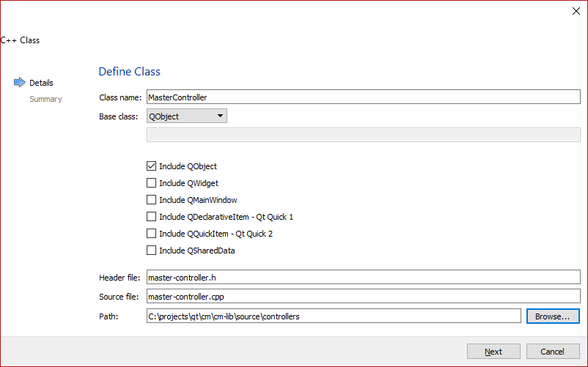Focus the Header file text field

[x=363, y=278]
